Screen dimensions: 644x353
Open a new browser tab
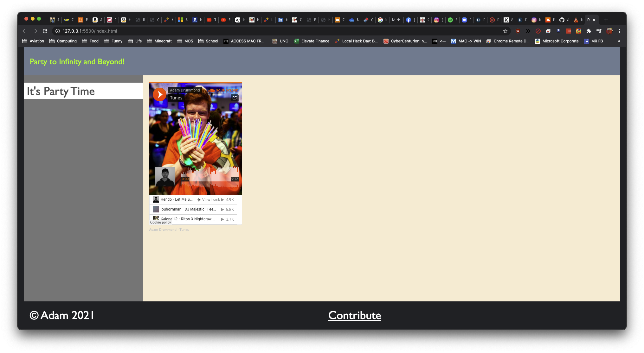pos(606,20)
